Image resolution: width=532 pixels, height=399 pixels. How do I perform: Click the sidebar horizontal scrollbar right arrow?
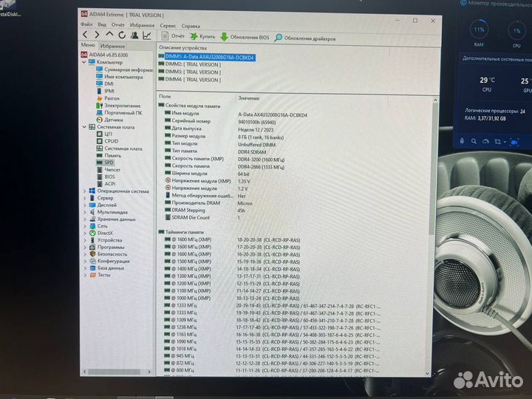coord(149,372)
